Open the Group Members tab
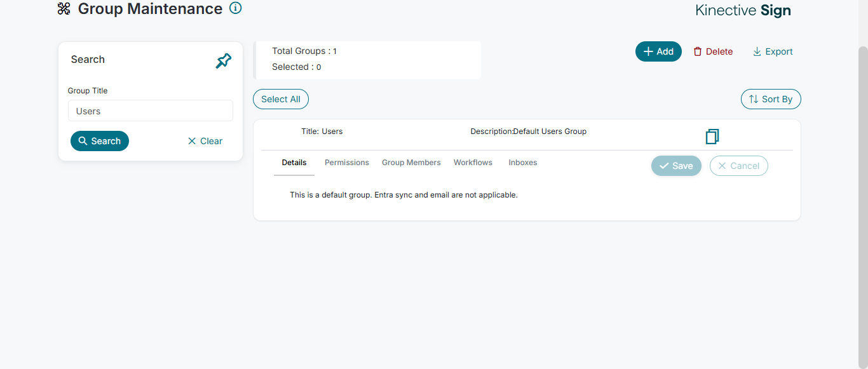This screenshot has width=868, height=369. click(411, 163)
